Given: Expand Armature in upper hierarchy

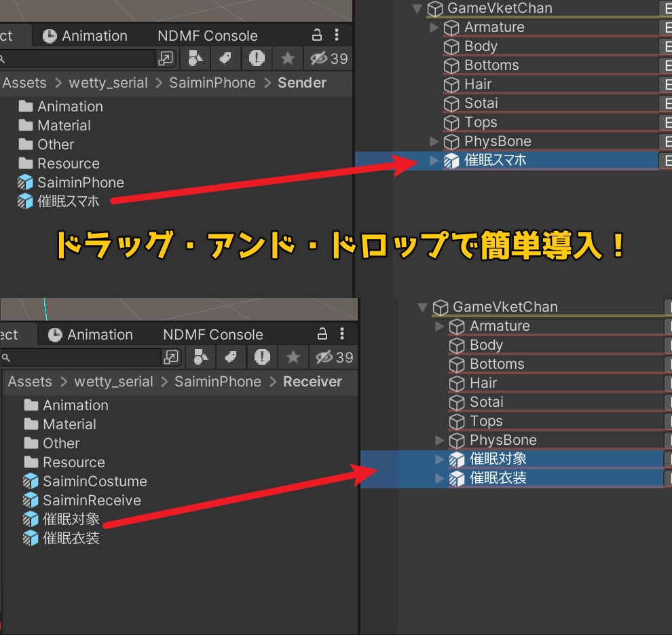Looking at the screenshot, I should point(434,27).
